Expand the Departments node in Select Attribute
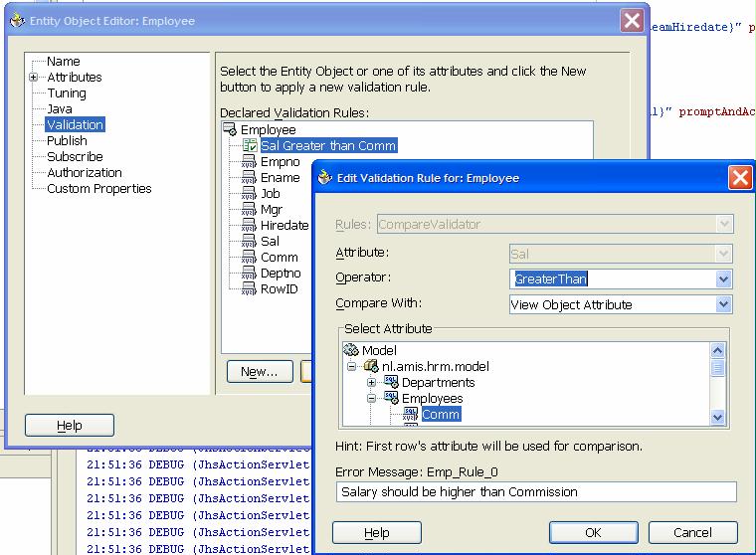The image size is (756, 555). (372, 382)
